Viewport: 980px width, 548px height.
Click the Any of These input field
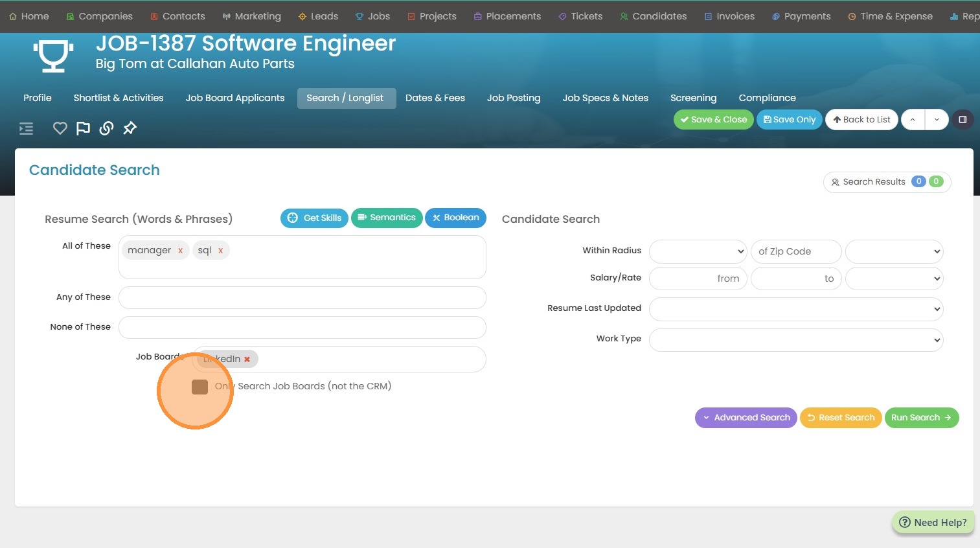pos(302,298)
